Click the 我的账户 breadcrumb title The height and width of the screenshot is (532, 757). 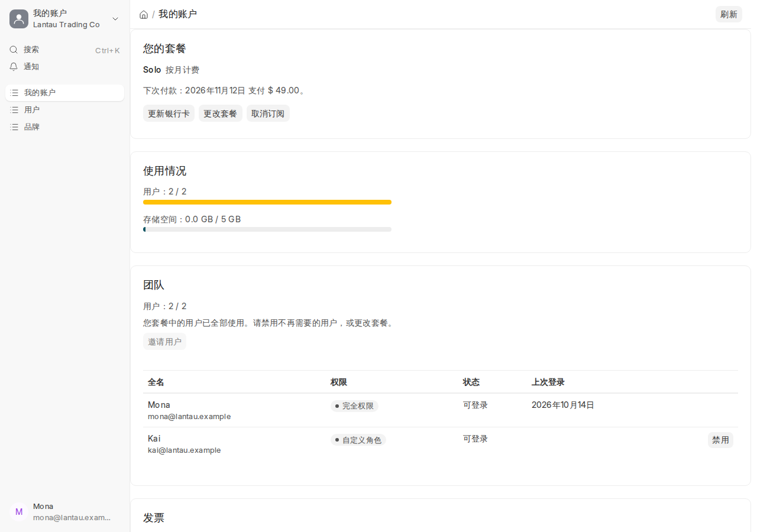(177, 14)
